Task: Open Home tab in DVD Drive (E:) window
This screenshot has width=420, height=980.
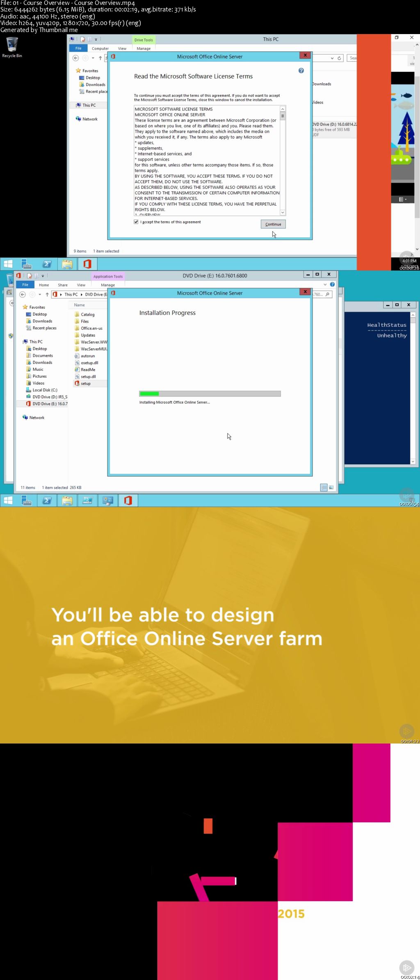Action: [x=44, y=285]
